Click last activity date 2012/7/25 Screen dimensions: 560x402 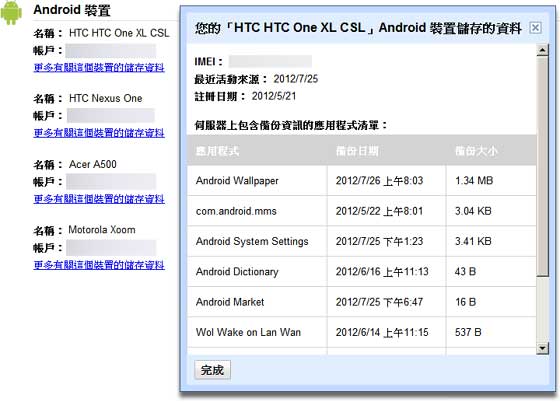pos(296,79)
